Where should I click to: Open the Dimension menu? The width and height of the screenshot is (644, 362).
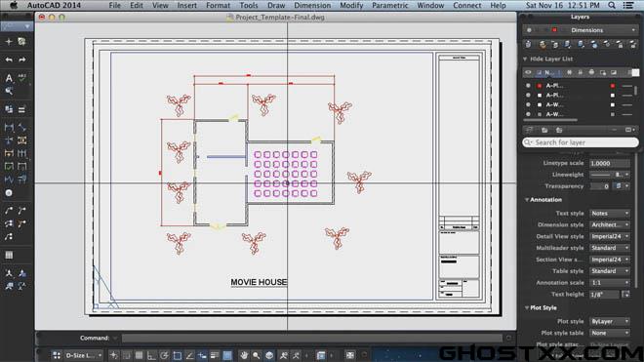(x=312, y=5)
